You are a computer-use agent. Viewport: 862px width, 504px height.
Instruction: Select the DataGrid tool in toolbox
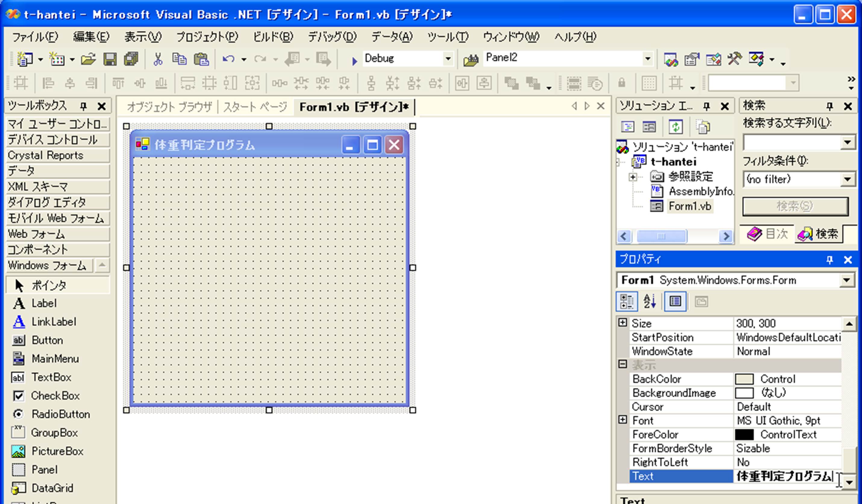coord(52,488)
